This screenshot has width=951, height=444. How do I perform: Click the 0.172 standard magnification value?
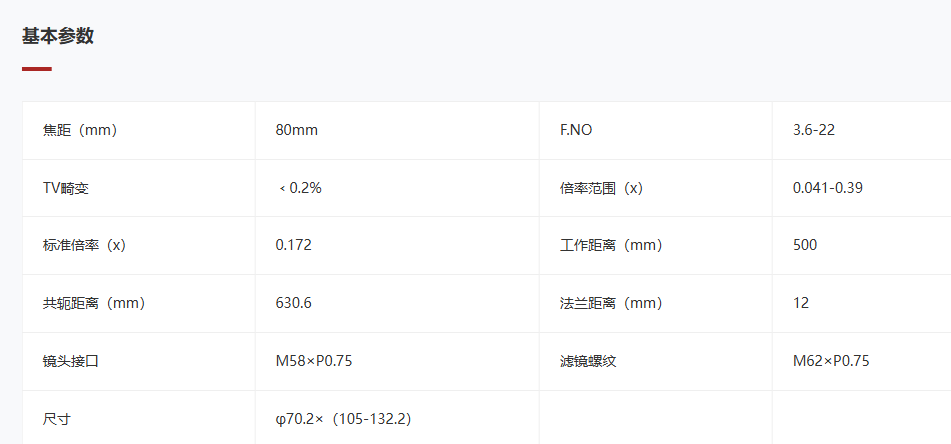[x=294, y=246]
